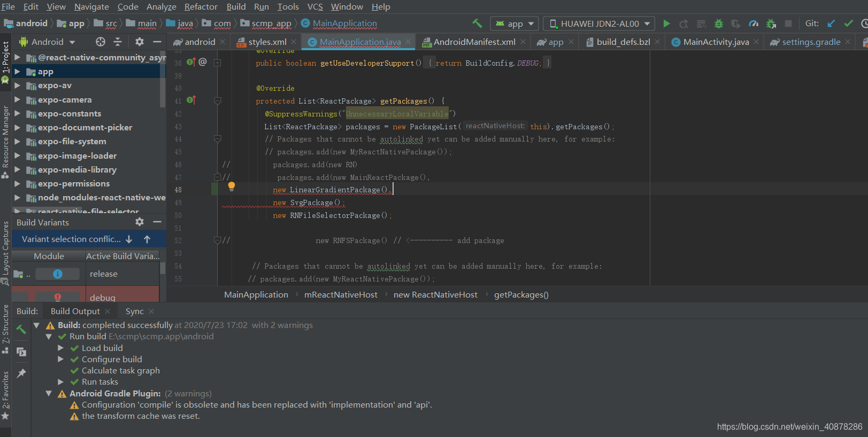Screen dimensions: 868x437
Task: Click the obsolete 'compile' configuration warning
Action: (x=257, y=405)
